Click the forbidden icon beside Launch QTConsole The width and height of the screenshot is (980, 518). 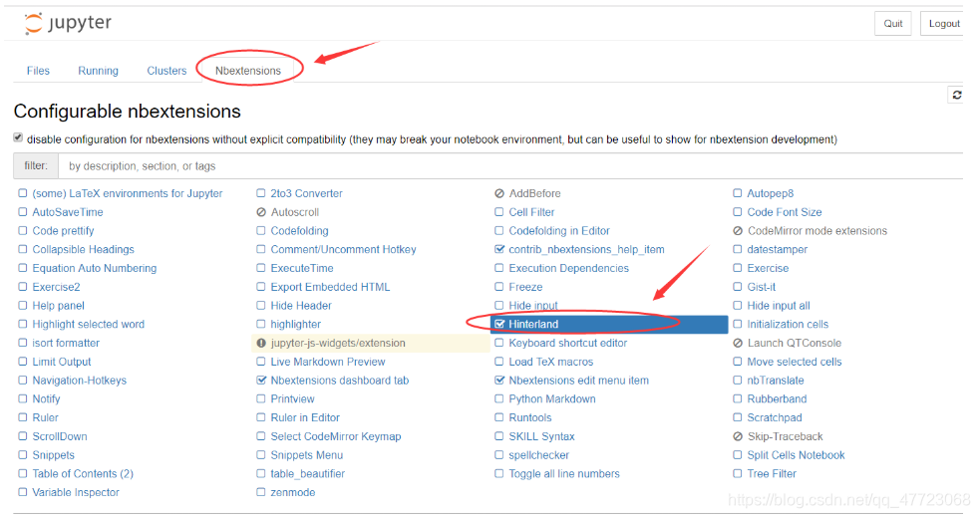738,343
